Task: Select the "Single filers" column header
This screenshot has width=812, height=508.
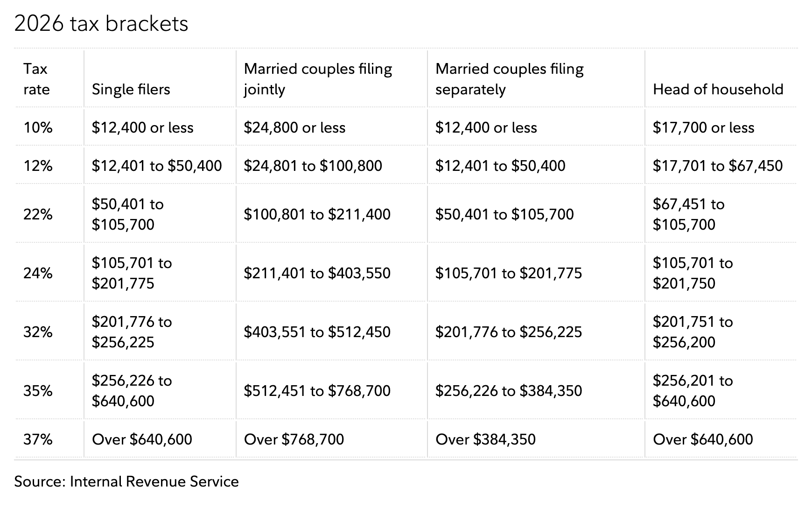Action: click(x=131, y=89)
